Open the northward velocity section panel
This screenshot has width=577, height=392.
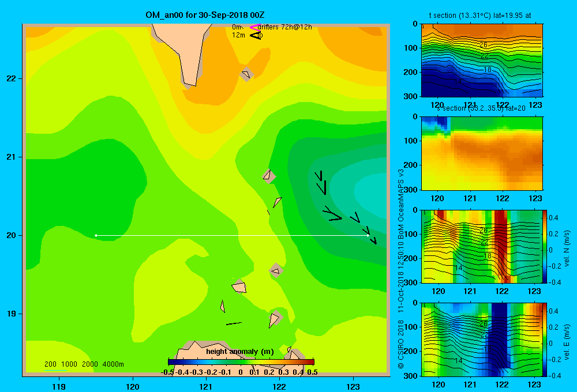482,246
